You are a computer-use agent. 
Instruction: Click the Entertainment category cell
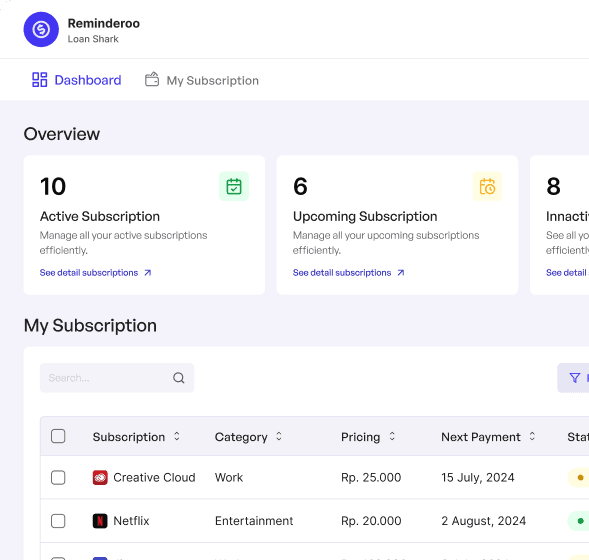click(254, 521)
